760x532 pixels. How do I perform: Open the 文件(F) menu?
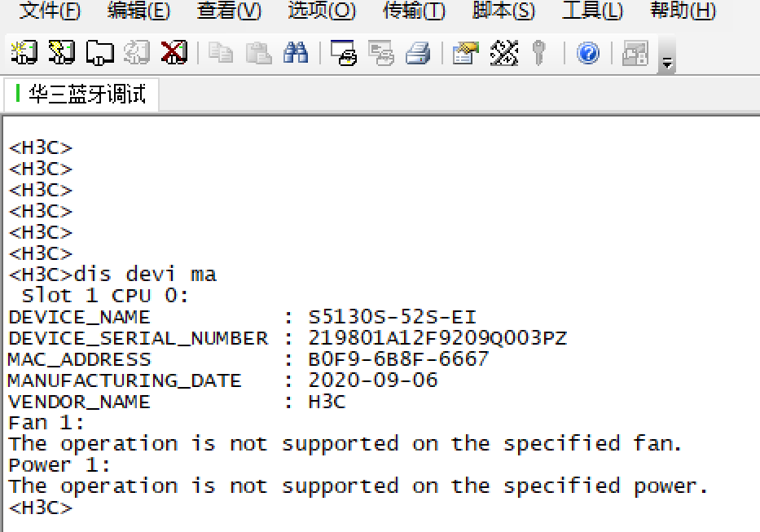[50, 11]
